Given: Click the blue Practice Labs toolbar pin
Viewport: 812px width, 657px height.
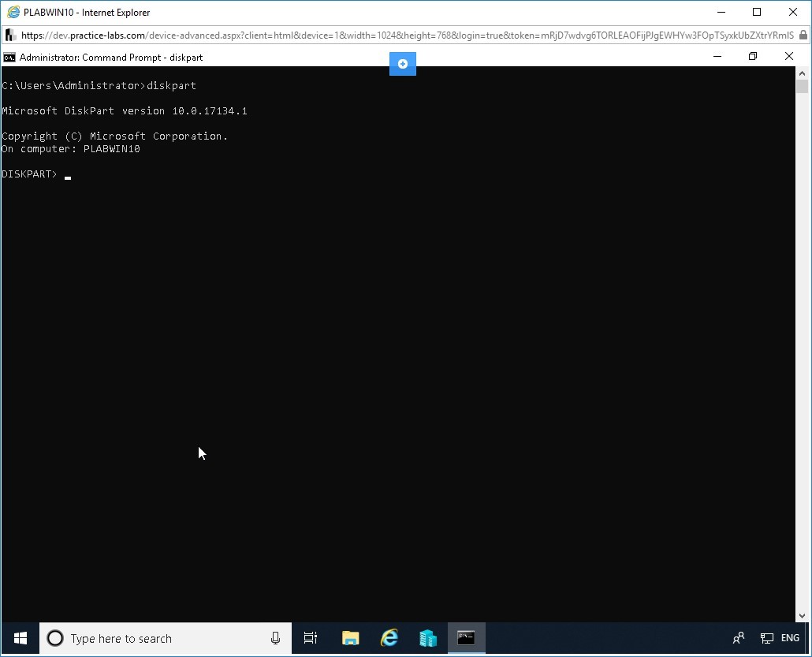Looking at the screenshot, I should [402, 64].
